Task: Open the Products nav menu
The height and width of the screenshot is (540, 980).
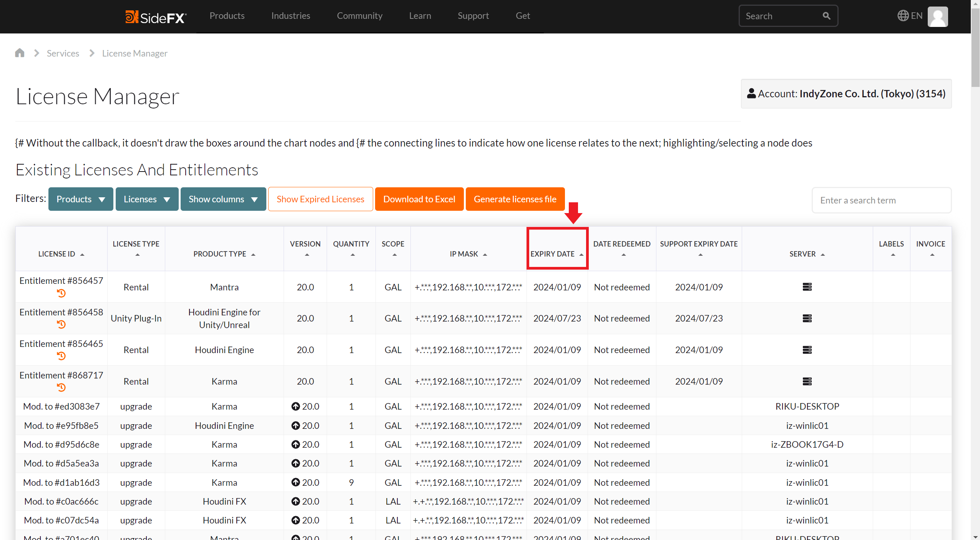Action: 227,16
